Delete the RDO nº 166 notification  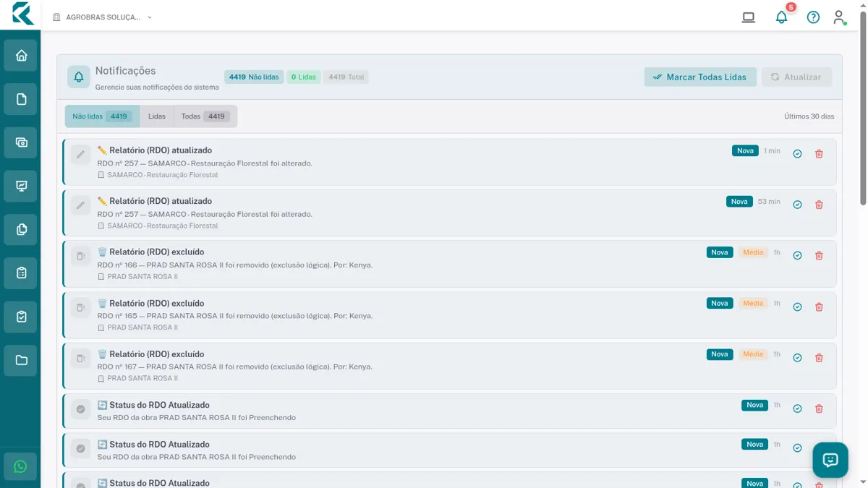[819, 255]
